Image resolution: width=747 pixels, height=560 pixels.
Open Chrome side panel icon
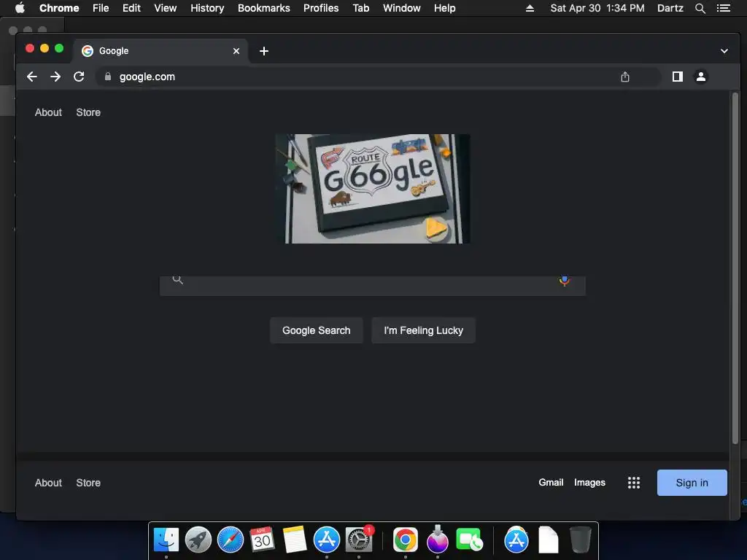678,77
